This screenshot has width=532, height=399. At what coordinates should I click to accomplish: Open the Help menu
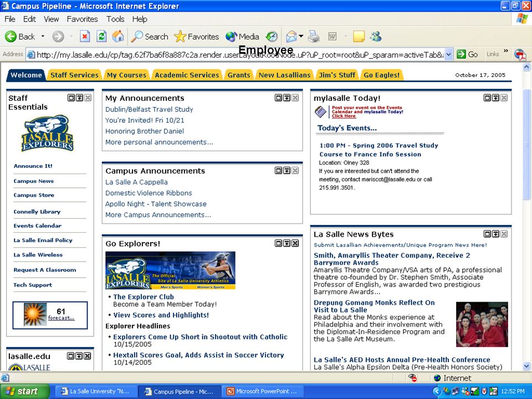click(x=140, y=19)
